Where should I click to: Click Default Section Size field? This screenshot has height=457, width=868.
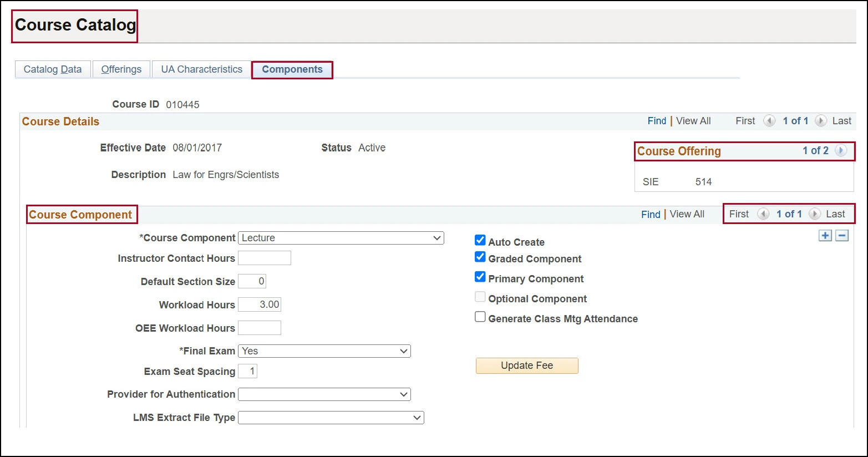point(252,281)
